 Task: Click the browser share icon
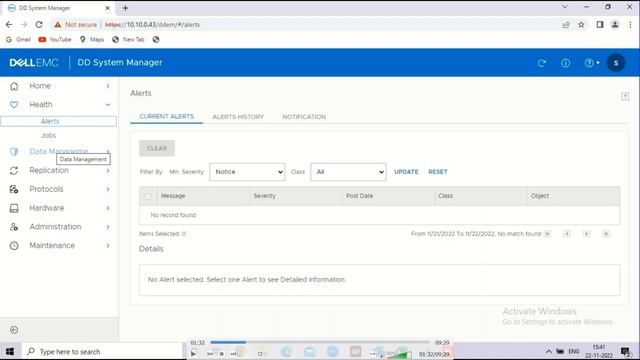(x=566, y=25)
